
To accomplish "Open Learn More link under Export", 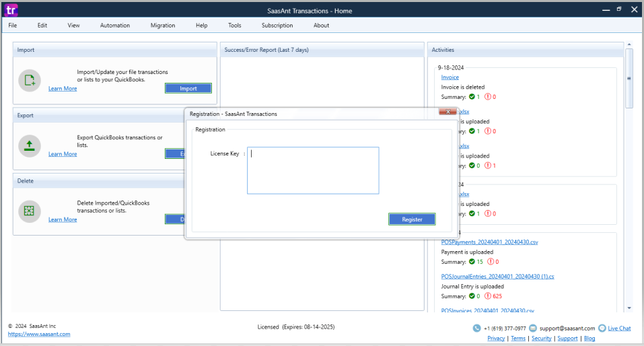I will point(63,153).
